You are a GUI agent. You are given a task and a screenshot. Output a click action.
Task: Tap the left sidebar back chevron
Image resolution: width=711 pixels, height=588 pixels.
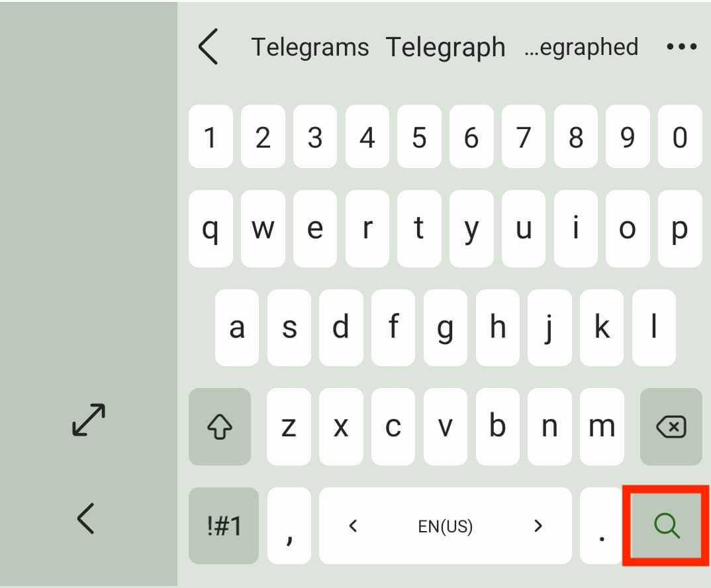[x=86, y=518]
